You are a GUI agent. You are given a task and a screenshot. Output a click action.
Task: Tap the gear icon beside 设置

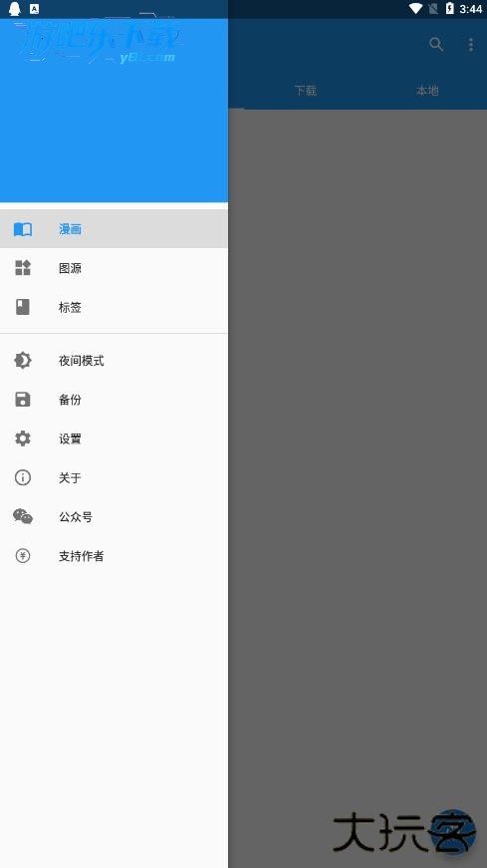coord(23,438)
